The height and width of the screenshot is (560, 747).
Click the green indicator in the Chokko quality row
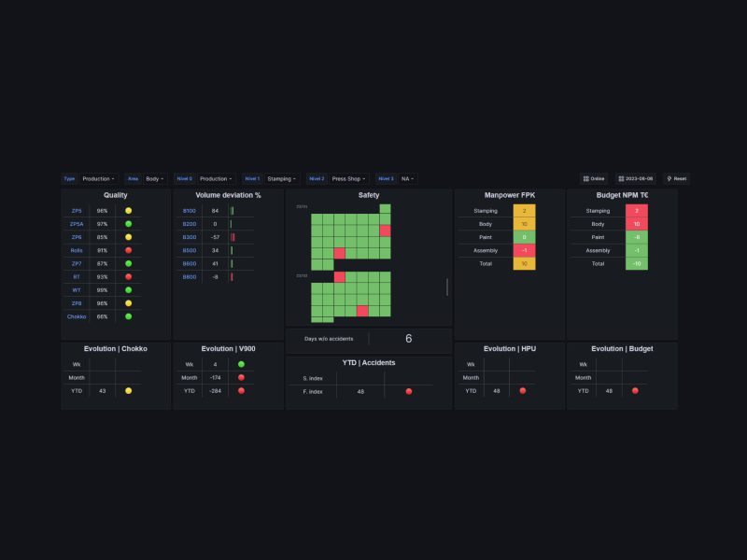128,316
